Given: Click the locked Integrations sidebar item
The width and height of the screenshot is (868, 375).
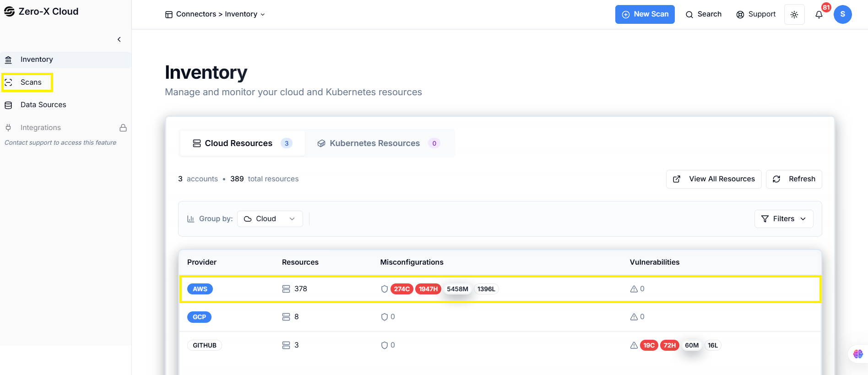Looking at the screenshot, I should coord(65,128).
